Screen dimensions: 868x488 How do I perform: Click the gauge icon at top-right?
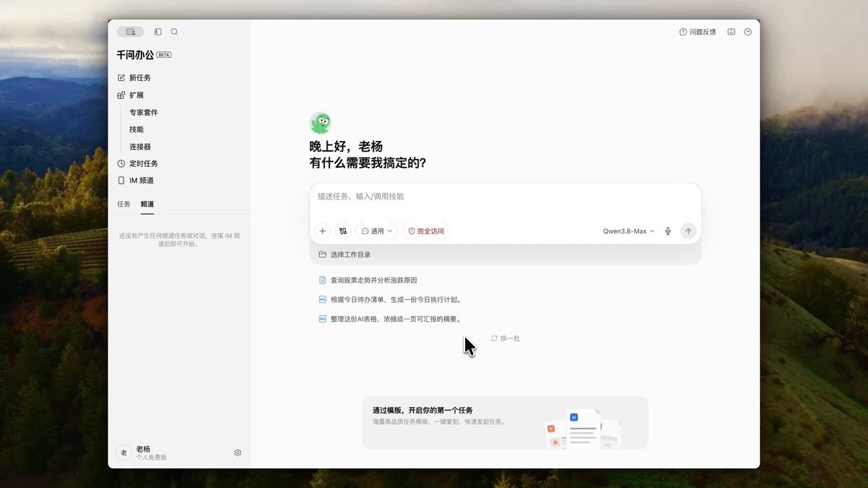tap(748, 32)
